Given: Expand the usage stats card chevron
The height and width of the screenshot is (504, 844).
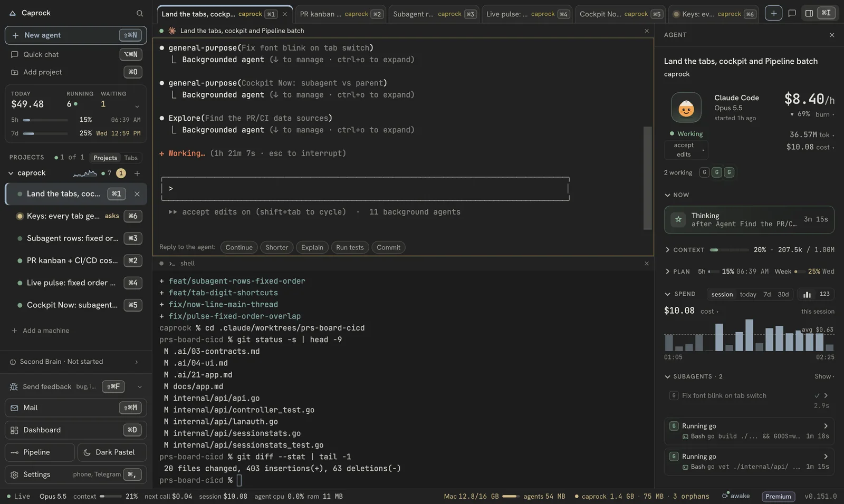Looking at the screenshot, I should click(137, 106).
